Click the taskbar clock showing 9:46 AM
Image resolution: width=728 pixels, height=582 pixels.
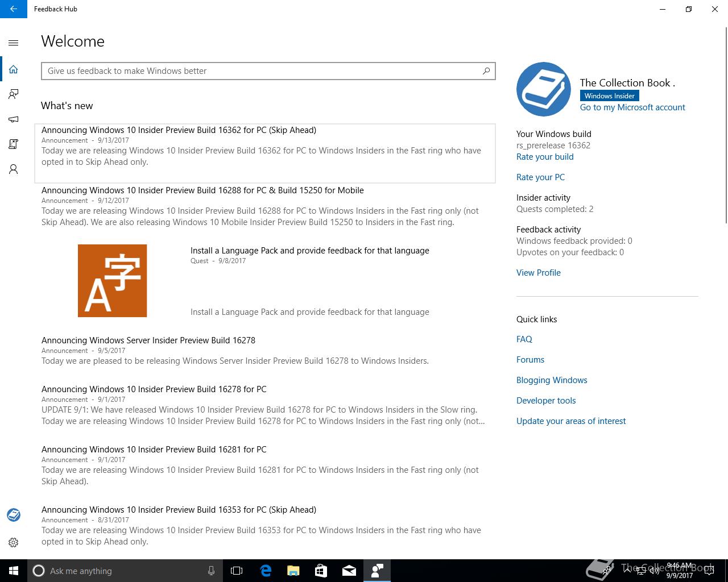coord(680,571)
